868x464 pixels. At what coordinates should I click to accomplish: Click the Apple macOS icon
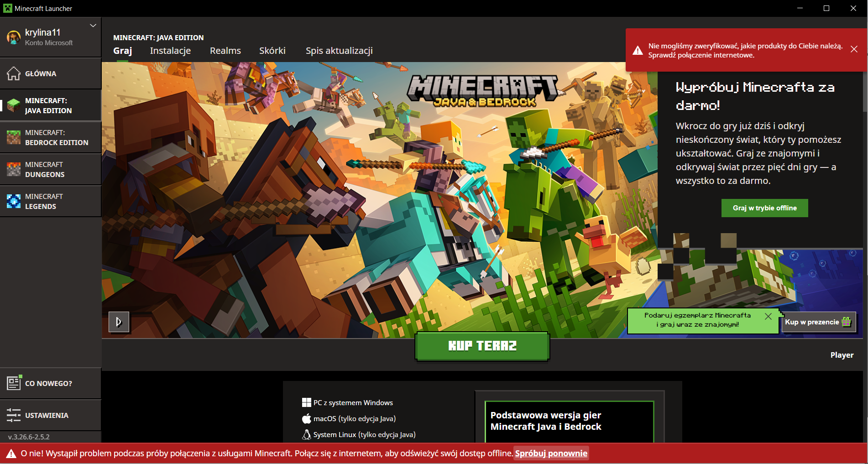(306, 418)
